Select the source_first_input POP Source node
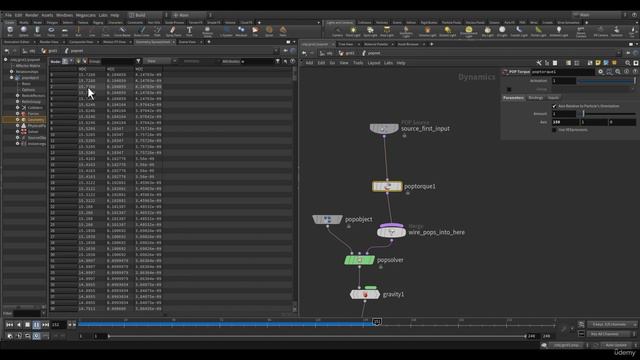Screen dimensions: 640x360 [384, 129]
